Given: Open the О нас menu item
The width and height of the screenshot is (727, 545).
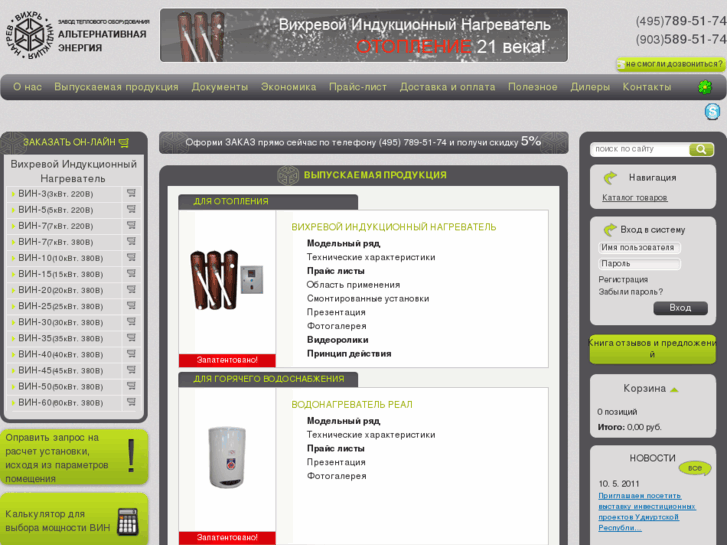Looking at the screenshot, I should 27,87.
